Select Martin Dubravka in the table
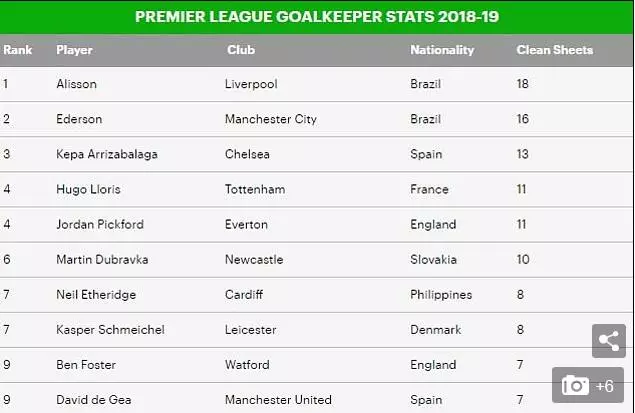The image size is (635, 413). tap(102, 260)
